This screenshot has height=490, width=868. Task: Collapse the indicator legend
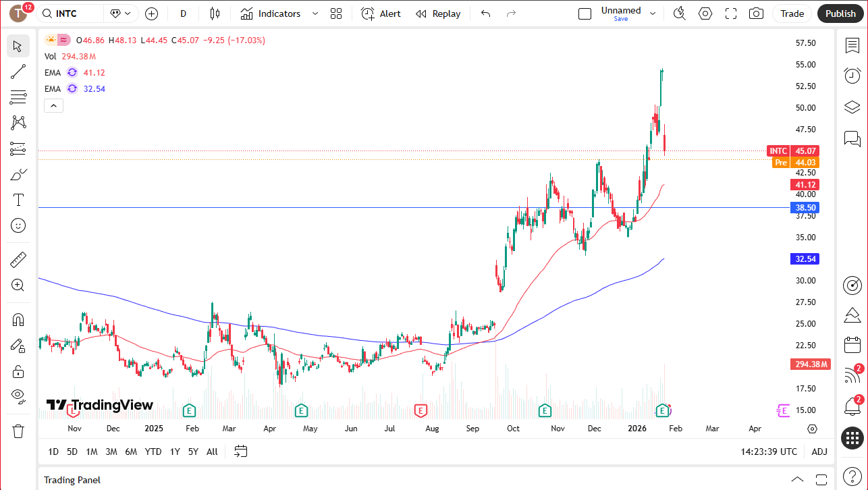(x=53, y=105)
